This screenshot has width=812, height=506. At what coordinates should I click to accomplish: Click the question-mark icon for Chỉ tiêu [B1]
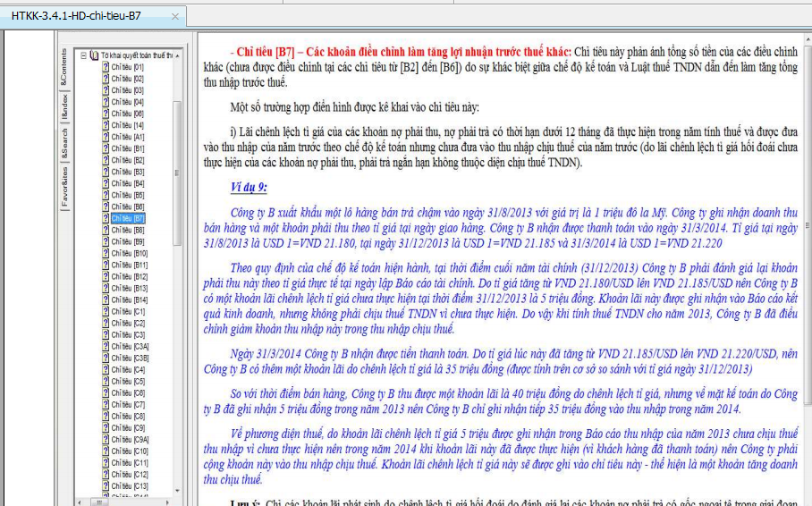[106, 148]
